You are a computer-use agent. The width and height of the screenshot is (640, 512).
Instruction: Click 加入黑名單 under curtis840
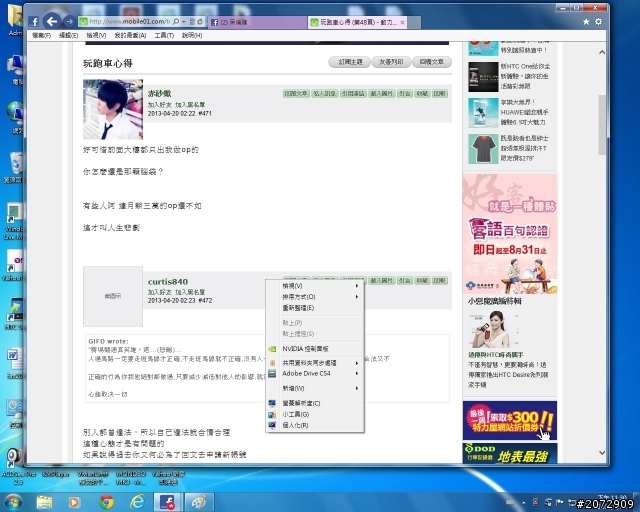tap(190, 292)
